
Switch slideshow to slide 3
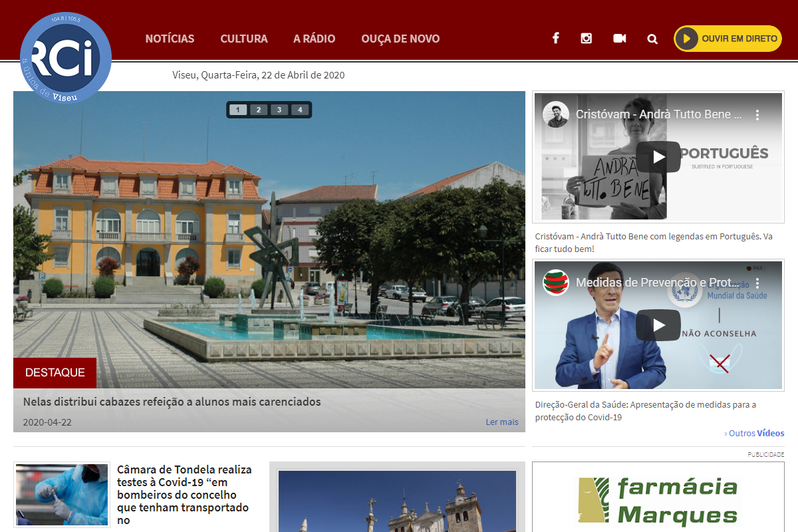(279, 110)
